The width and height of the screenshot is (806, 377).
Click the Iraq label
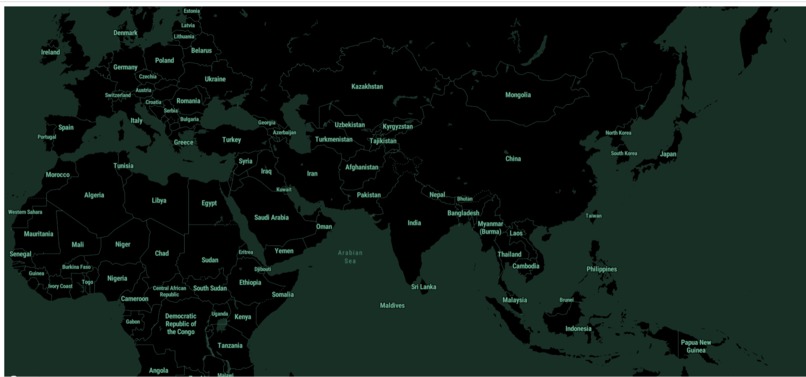click(266, 171)
